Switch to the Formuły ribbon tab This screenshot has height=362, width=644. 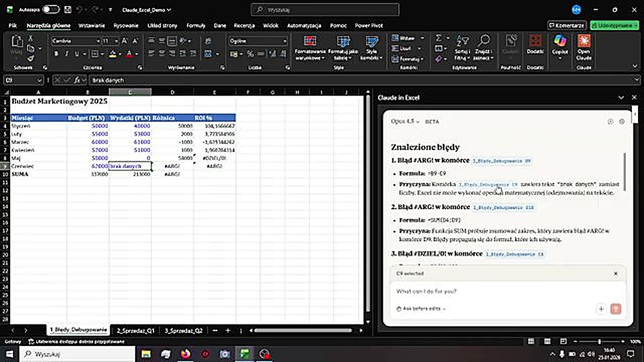tap(196, 25)
